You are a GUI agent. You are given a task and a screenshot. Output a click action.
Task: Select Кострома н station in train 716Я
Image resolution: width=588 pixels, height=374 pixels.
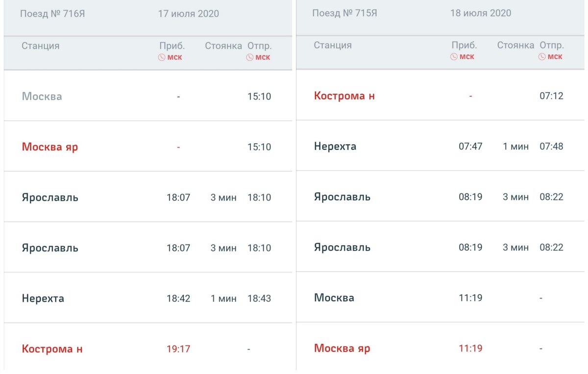click(52, 349)
